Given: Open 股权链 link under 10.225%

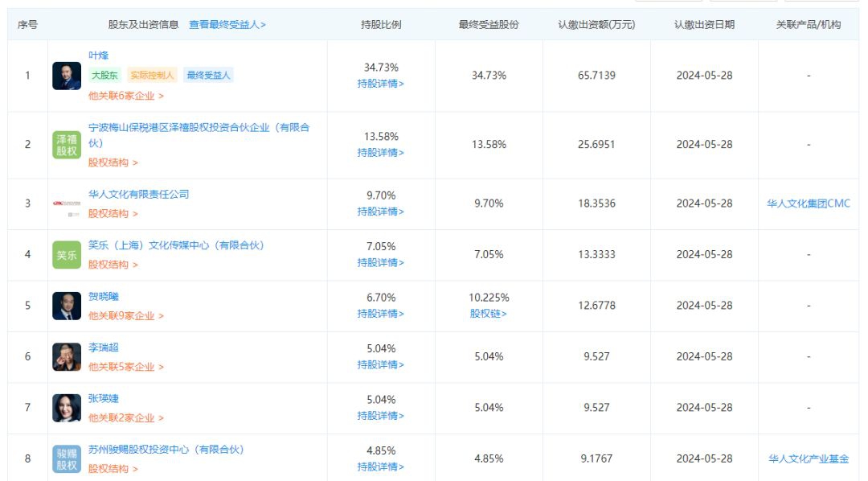Looking at the screenshot, I should 489,314.
